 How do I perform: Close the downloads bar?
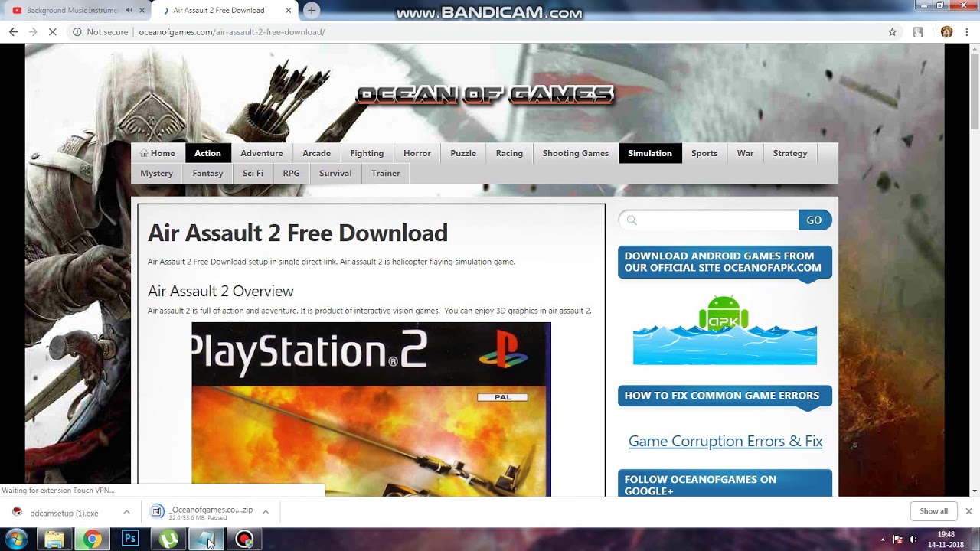969,511
